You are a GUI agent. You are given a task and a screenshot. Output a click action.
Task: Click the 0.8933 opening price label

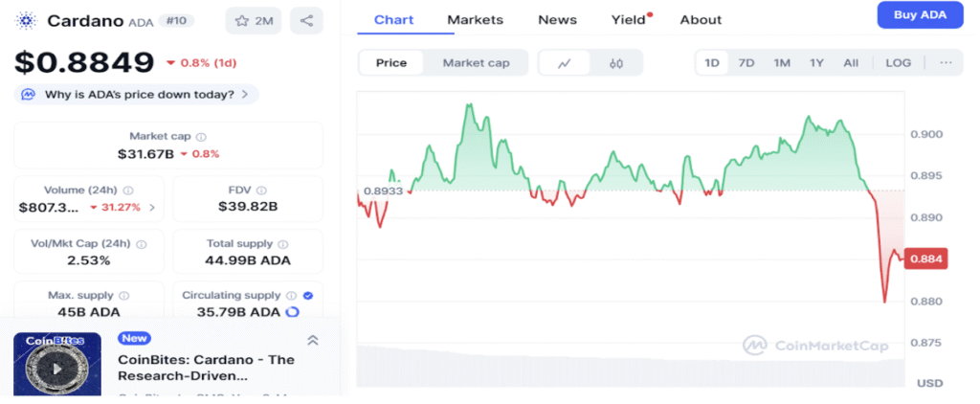pos(383,191)
